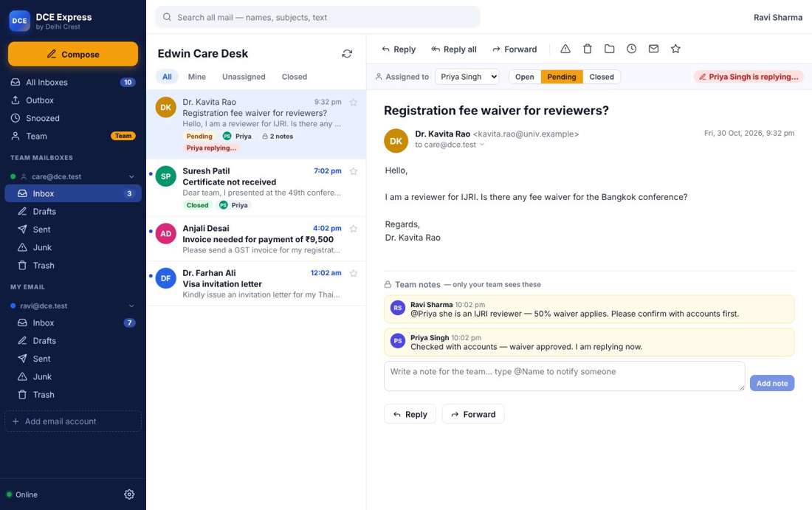Click the Compose button
This screenshot has width=812, height=510.
click(73, 54)
